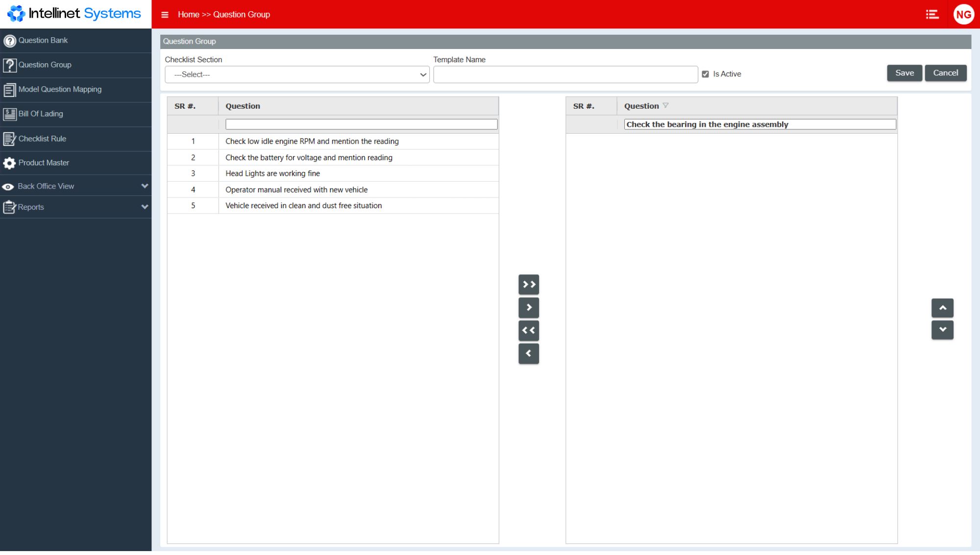This screenshot has height=555, width=980.
Task: Open Model Question Mapping from sidebar
Action: click(10, 89)
